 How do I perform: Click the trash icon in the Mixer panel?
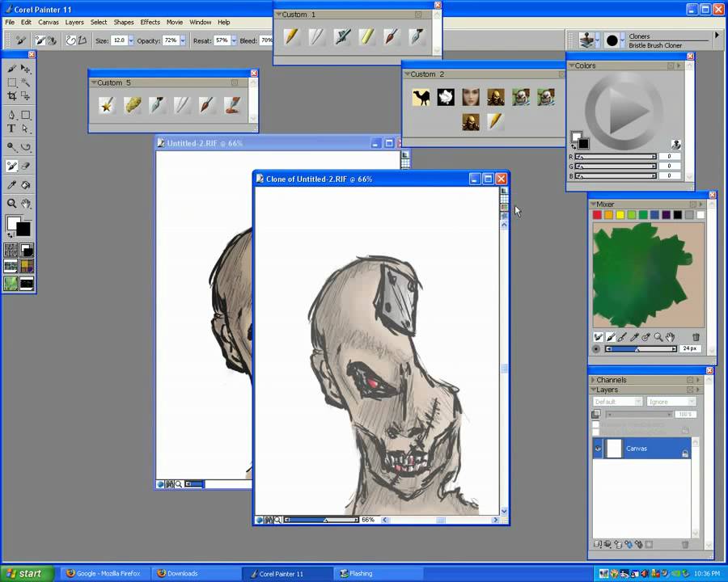coord(696,337)
